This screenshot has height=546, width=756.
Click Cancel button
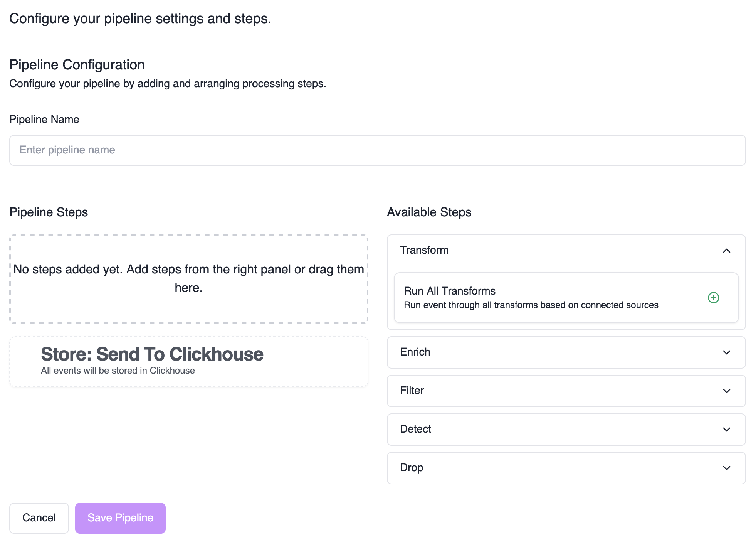[39, 518]
